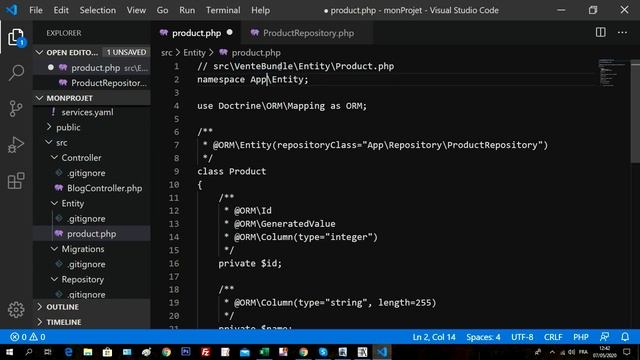Open the Selection menu

click(98, 10)
